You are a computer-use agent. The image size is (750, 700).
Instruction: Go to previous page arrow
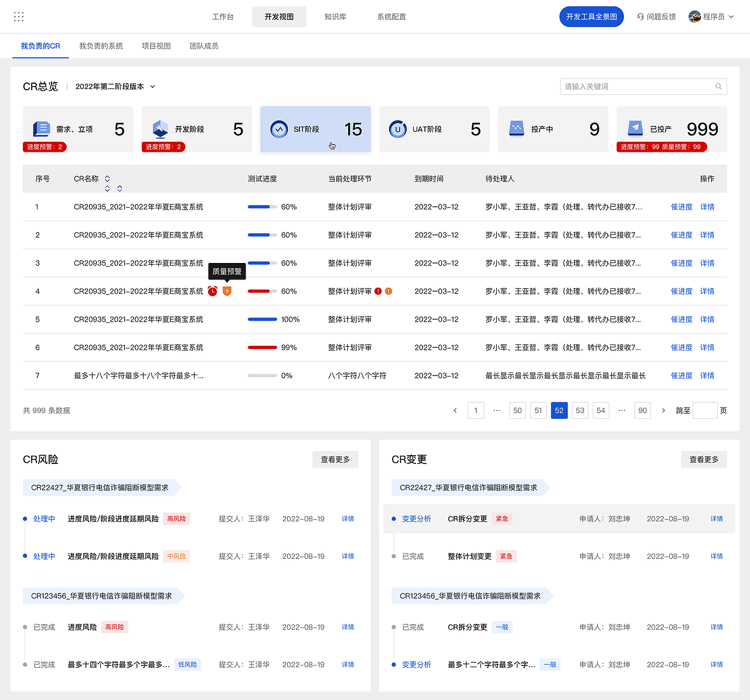455,411
